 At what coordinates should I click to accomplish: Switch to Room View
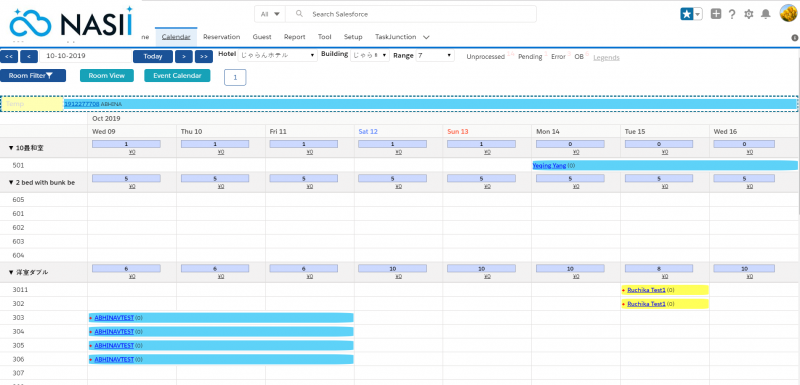107,75
